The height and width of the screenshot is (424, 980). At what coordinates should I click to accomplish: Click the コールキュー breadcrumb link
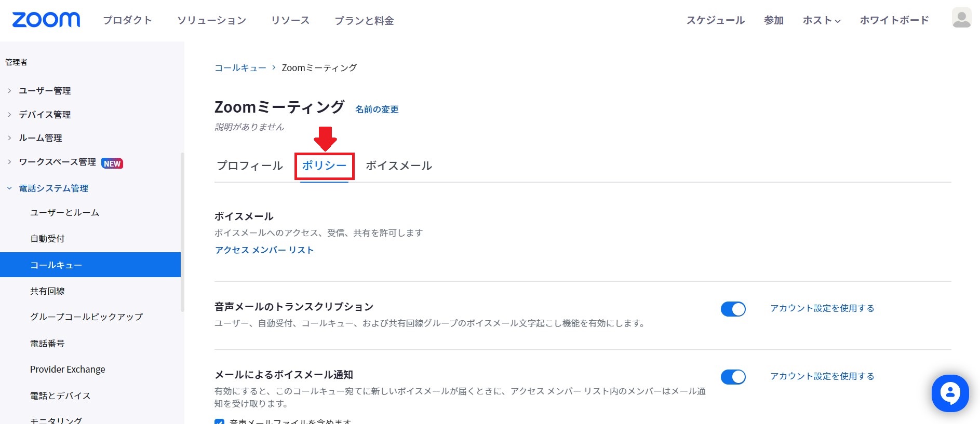click(240, 68)
